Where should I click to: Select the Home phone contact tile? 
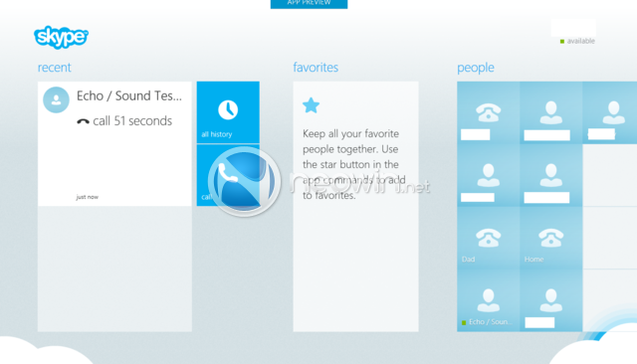(x=550, y=238)
